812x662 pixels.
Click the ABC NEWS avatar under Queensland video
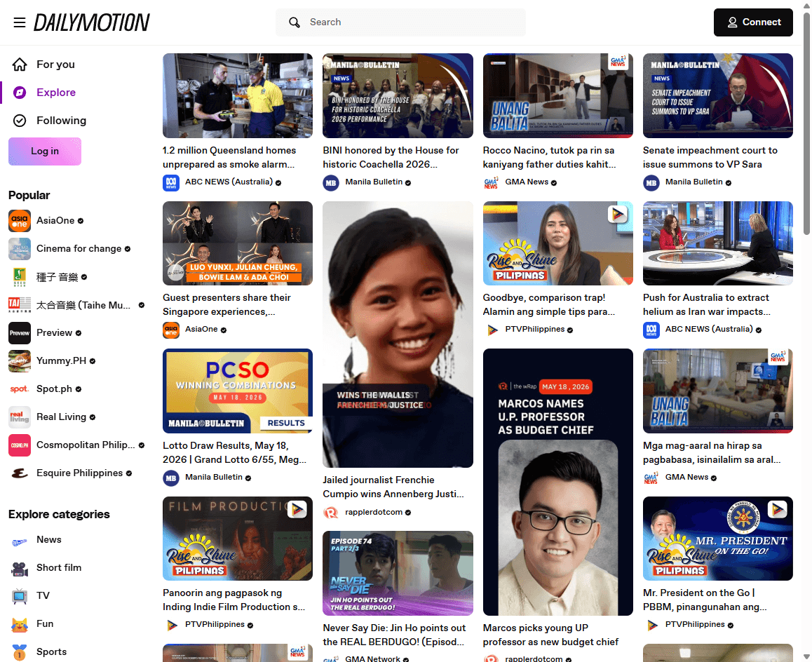click(171, 182)
